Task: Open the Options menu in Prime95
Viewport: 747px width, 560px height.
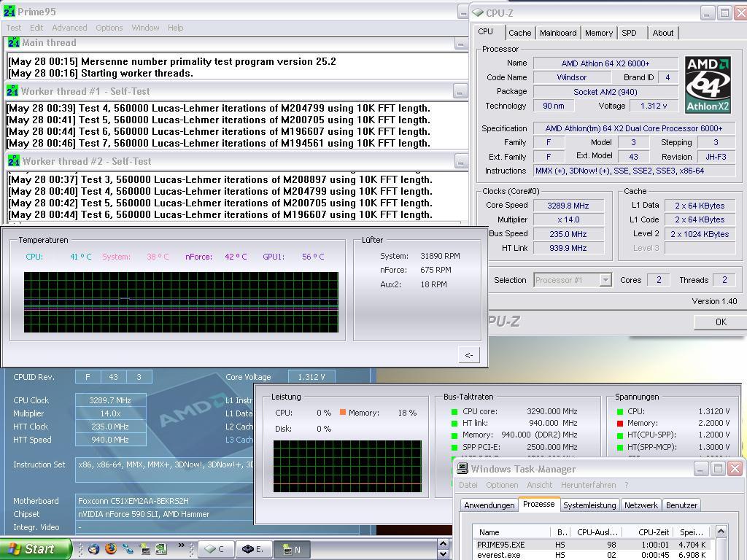Action: [109, 28]
